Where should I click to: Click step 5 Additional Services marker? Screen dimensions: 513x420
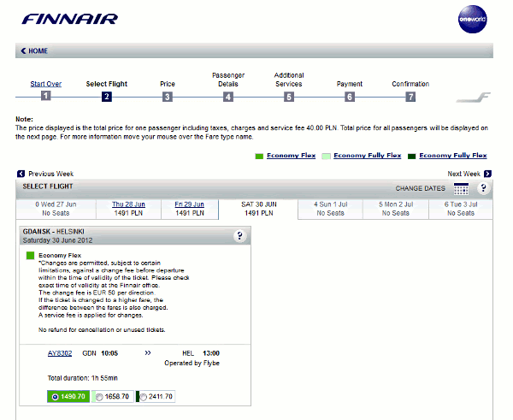pos(289,97)
